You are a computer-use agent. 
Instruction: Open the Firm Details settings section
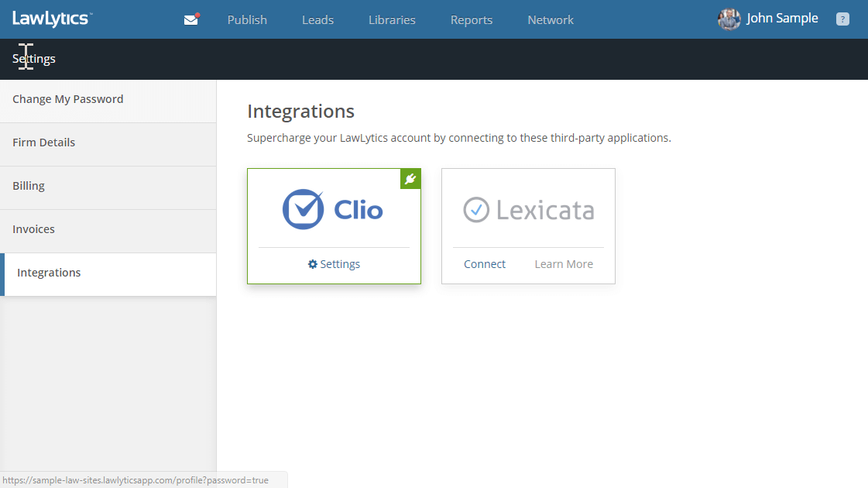click(44, 143)
